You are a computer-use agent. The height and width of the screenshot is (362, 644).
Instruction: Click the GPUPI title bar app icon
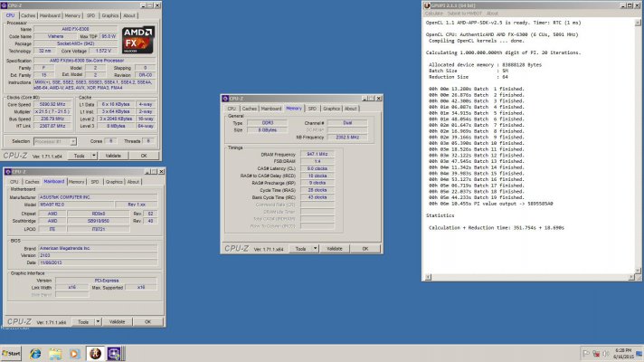[427, 5]
